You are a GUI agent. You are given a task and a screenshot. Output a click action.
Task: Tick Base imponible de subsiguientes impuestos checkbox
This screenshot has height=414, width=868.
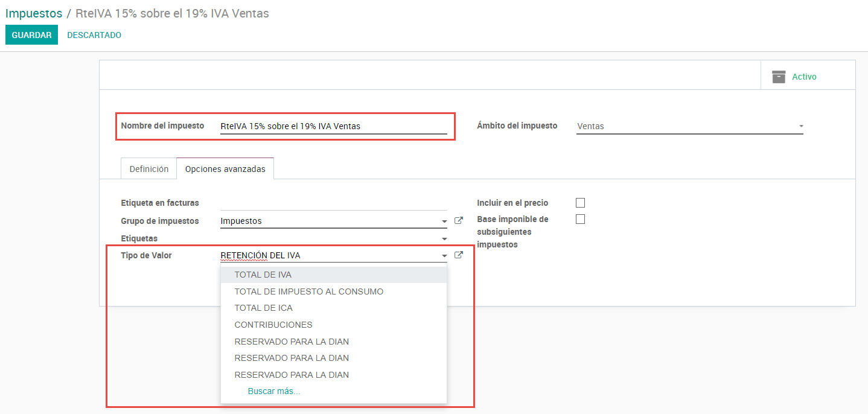click(580, 219)
